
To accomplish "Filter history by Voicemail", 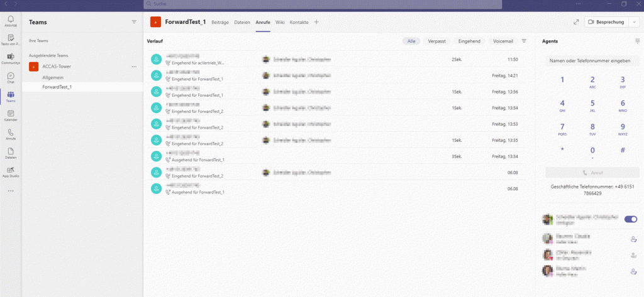I will click(x=503, y=41).
